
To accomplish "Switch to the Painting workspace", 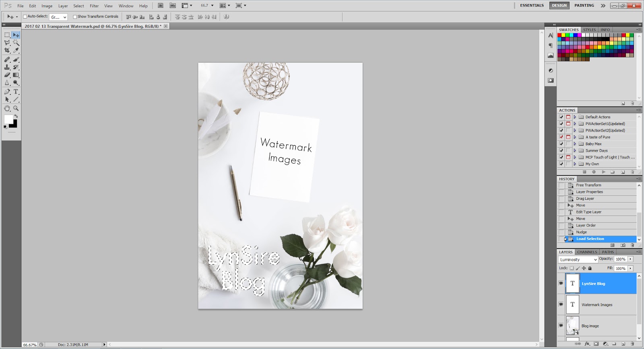I will click(584, 6).
